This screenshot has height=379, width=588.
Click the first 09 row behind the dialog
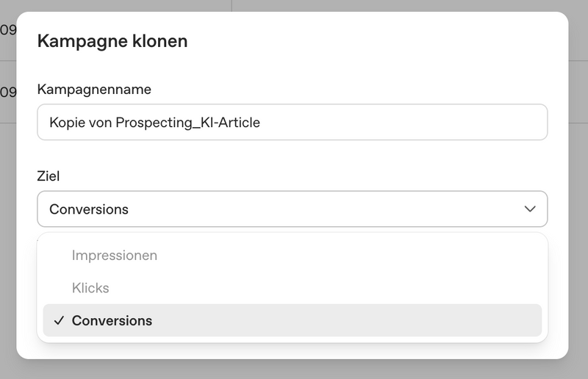coord(8,30)
